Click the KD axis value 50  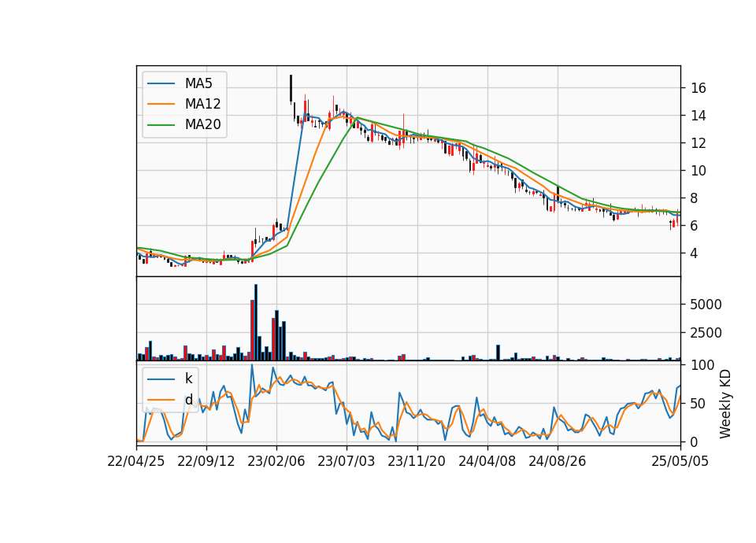coord(699,404)
